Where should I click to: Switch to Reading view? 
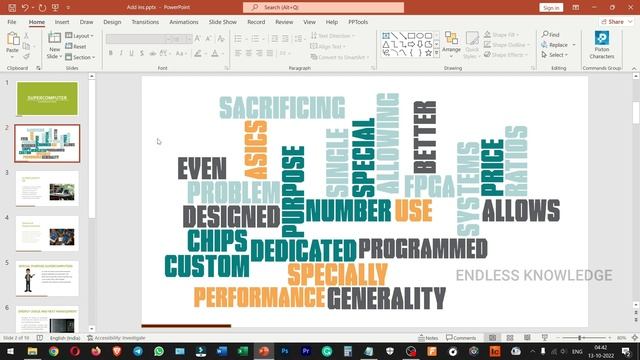pos(527,338)
